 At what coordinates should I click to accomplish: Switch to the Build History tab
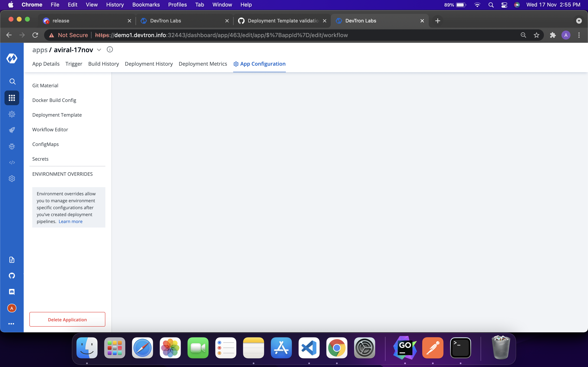[104, 64]
